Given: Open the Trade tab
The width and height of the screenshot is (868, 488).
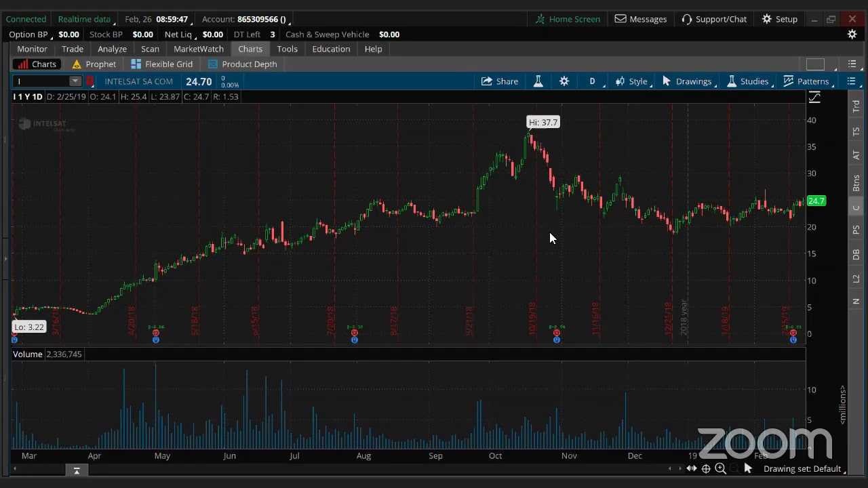Looking at the screenshot, I should click(73, 49).
